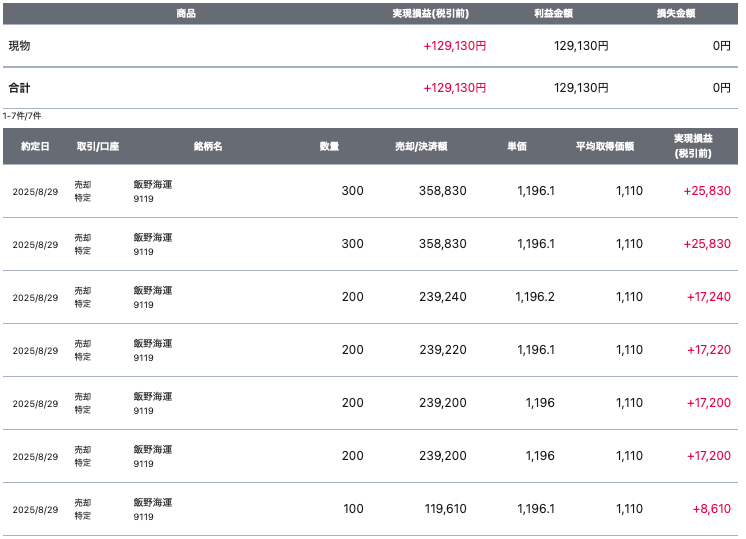
Task: Click the 239,220 sale amount cell
Action: click(x=443, y=350)
